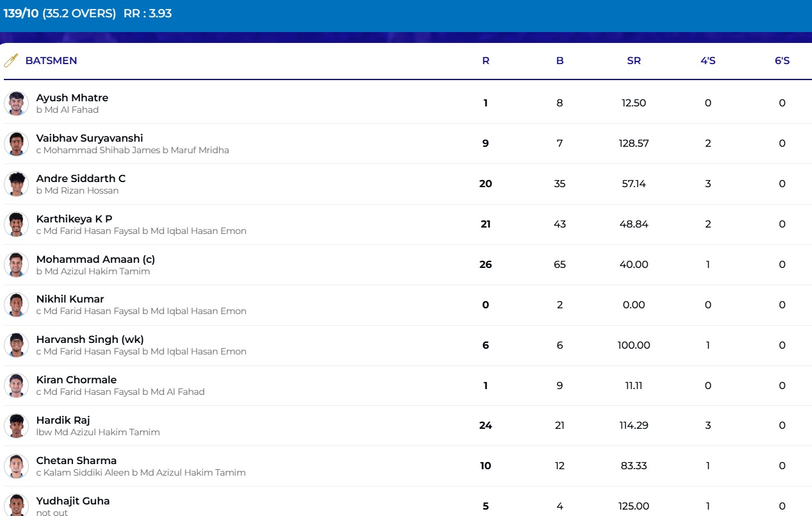This screenshot has width=812, height=516.
Task: Click Hardik Raj's profile photo
Action: click(16, 426)
